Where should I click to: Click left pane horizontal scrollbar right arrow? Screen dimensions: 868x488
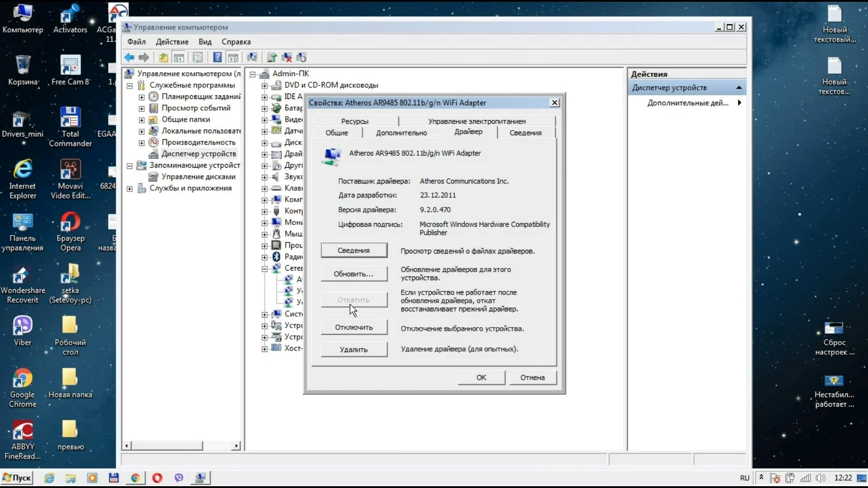click(x=236, y=446)
